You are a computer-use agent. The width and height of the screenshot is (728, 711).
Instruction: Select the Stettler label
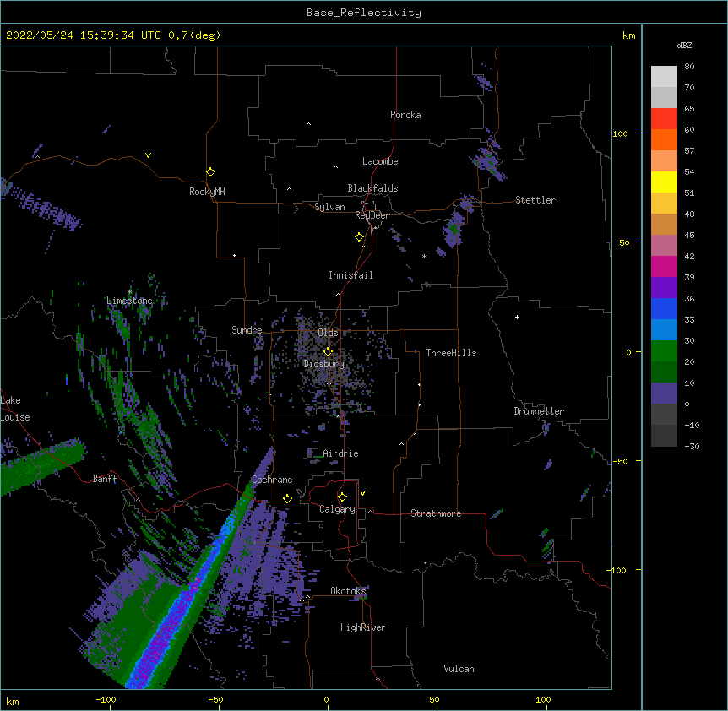(x=535, y=200)
